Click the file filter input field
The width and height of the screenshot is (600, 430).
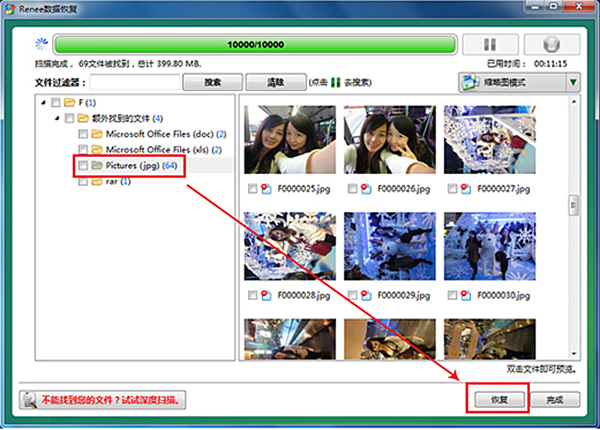click(x=135, y=82)
